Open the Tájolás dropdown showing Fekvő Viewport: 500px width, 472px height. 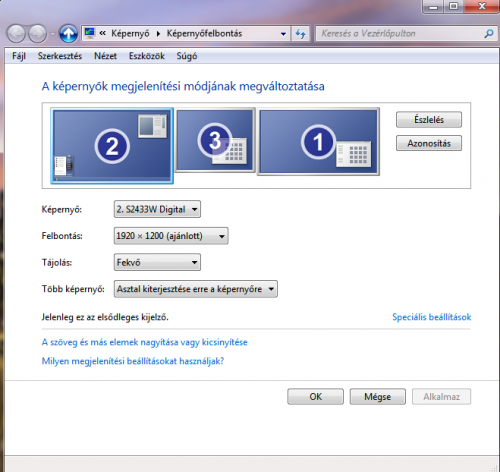157,262
